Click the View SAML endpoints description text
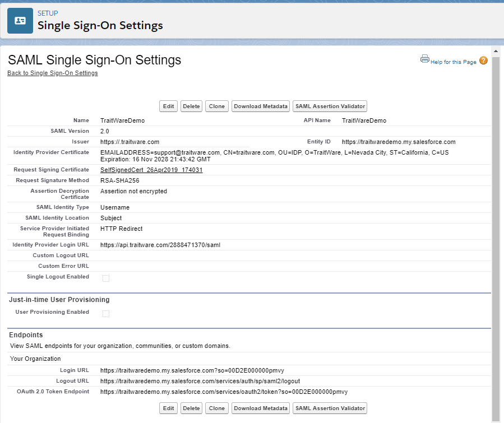504x423 pixels. 120,346
